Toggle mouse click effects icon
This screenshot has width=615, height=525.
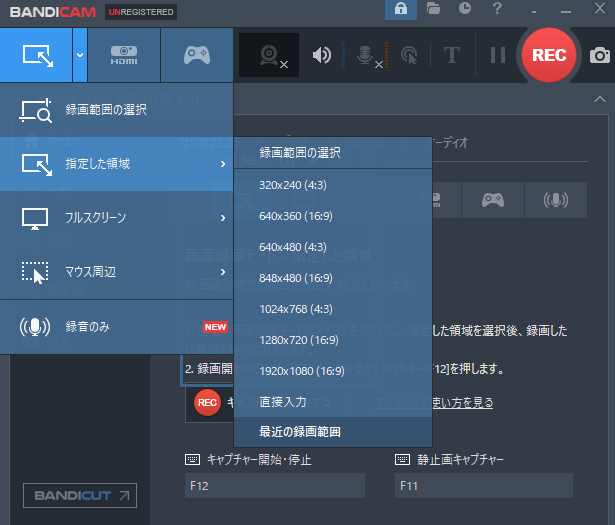[409, 55]
